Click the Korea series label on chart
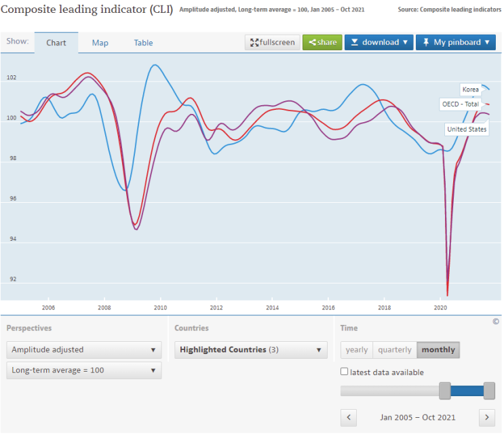Viewport: 504px width, 447px height. click(470, 90)
